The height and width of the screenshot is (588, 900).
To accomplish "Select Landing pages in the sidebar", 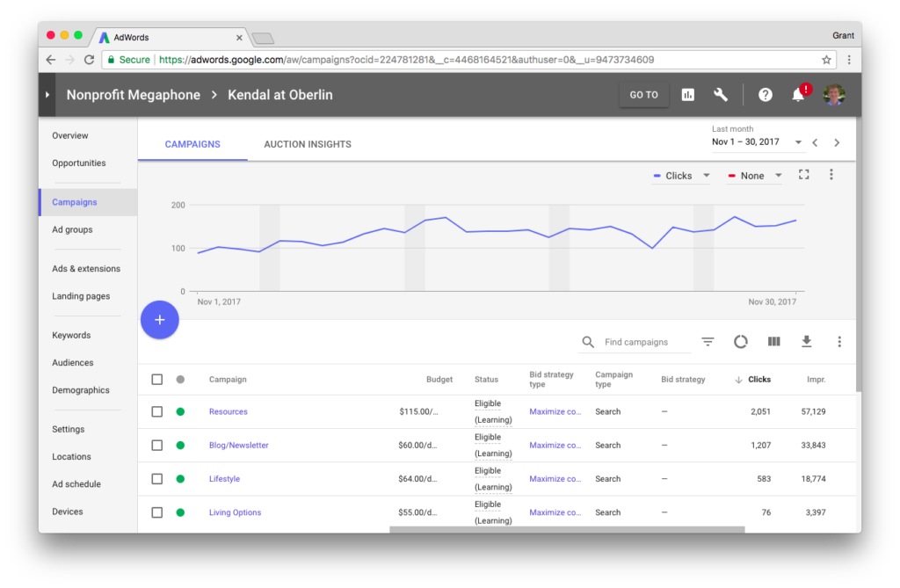I will pyautogui.click(x=81, y=296).
